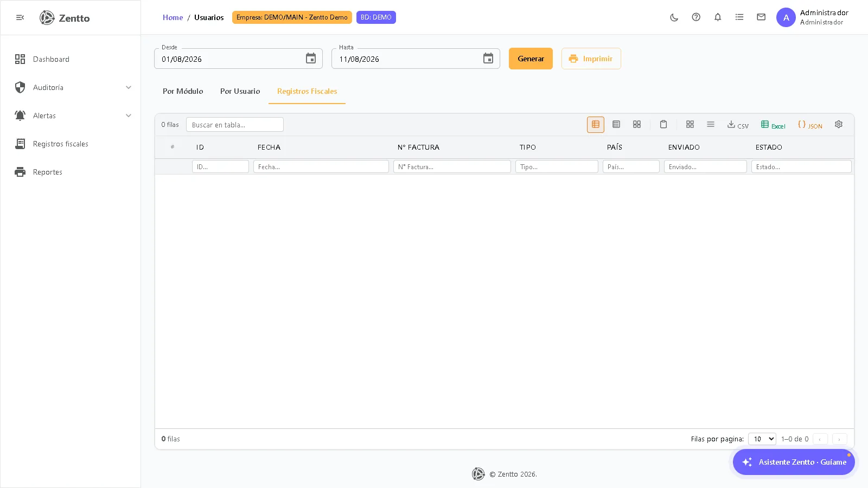868x488 pixels.
Task: Focus the Estado column filter field
Action: [x=801, y=166]
